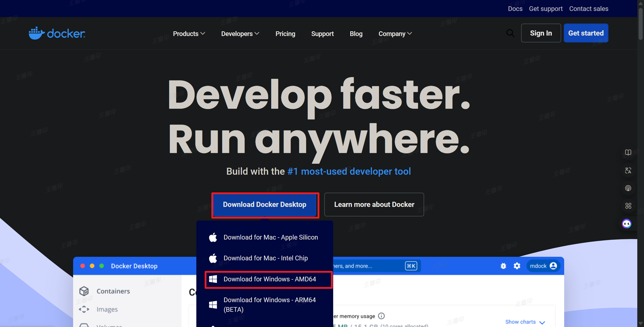Click the Containers label in Docker Desktop
644x327 pixels.
(x=113, y=291)
